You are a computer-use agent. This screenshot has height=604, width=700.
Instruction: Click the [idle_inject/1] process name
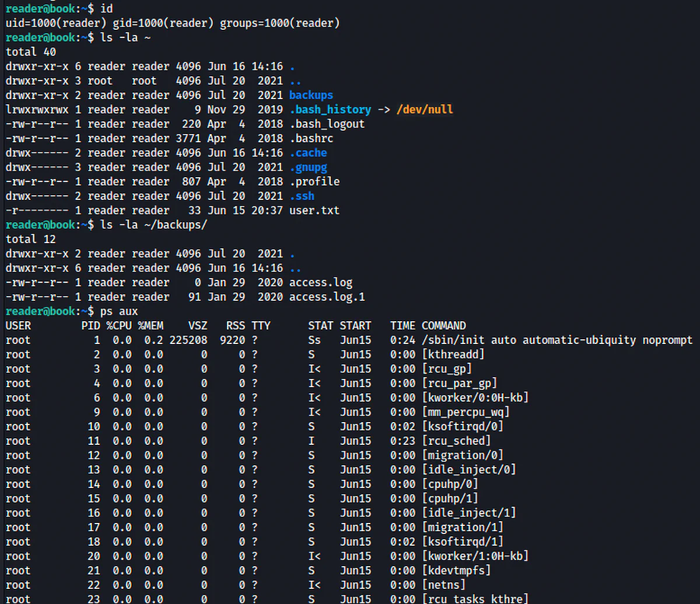click(x=469, y=513)
